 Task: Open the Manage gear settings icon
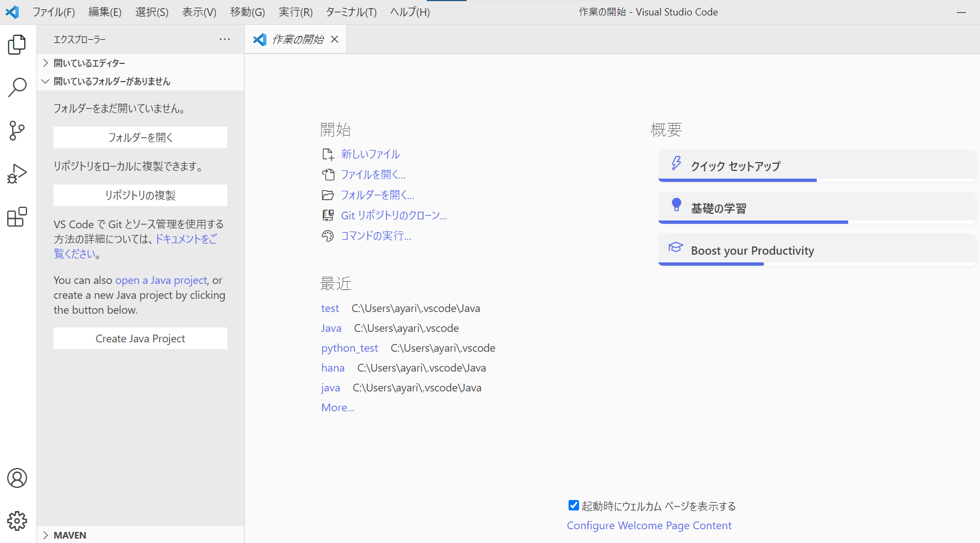[17, 520]
